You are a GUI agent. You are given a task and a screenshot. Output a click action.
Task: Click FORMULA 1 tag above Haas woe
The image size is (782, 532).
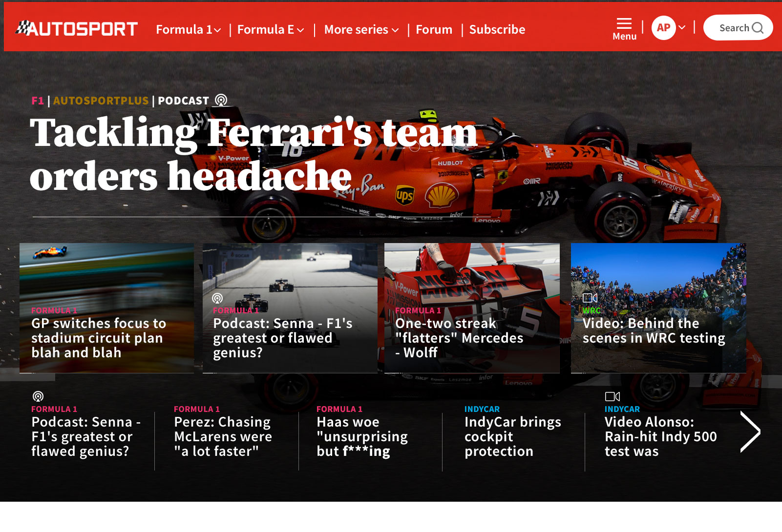pos(339,409)
